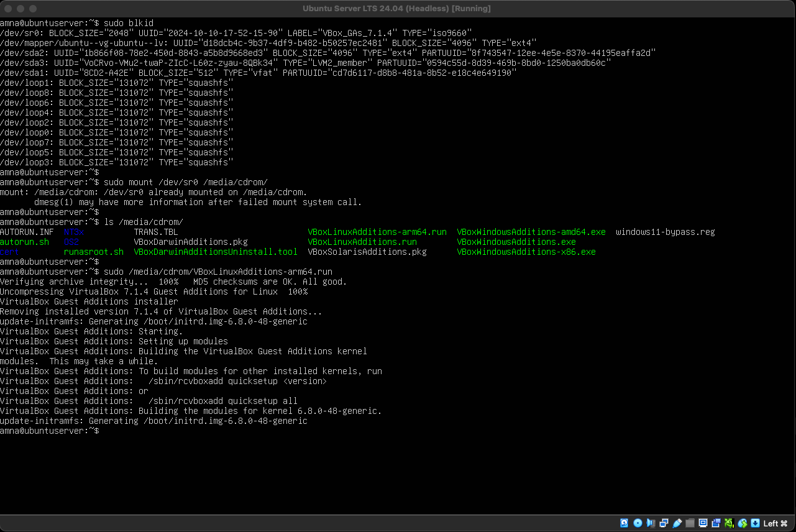This screenshot has height=532, width=796.
Task: Click the /dev/loop6 squashfs line
Action: [x=117, y=103]
